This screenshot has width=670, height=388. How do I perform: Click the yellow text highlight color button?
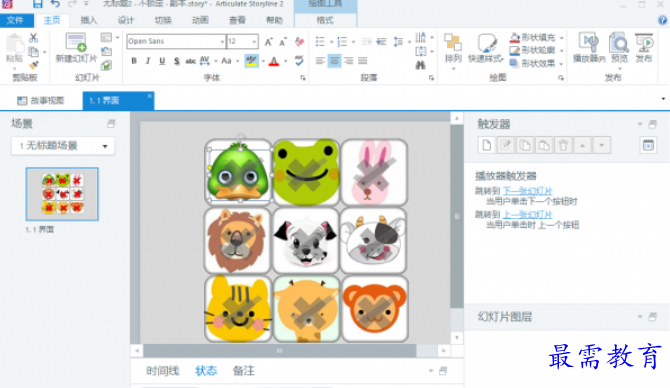click(x=251, y=61)
